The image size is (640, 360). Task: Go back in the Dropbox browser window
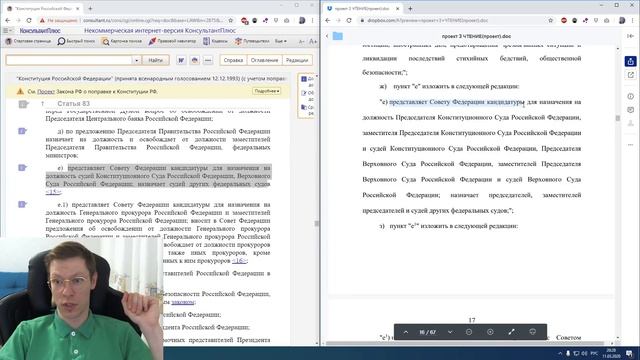(328, 20)
